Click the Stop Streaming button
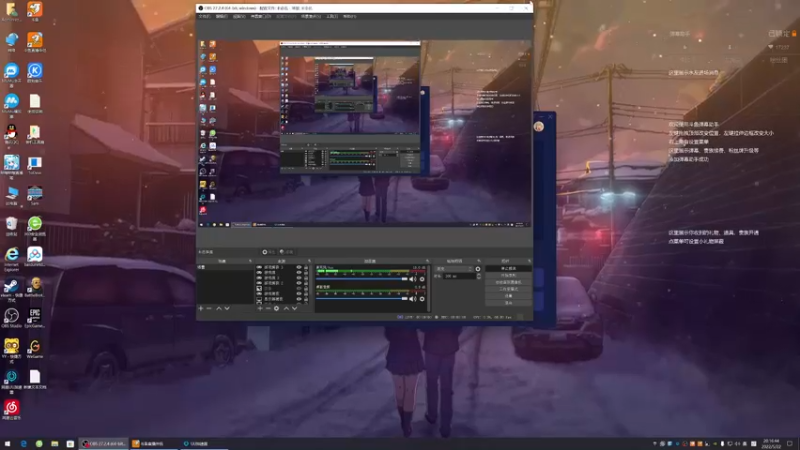Image resolution: width=800 pixels, height=450 pixels. 508,268
